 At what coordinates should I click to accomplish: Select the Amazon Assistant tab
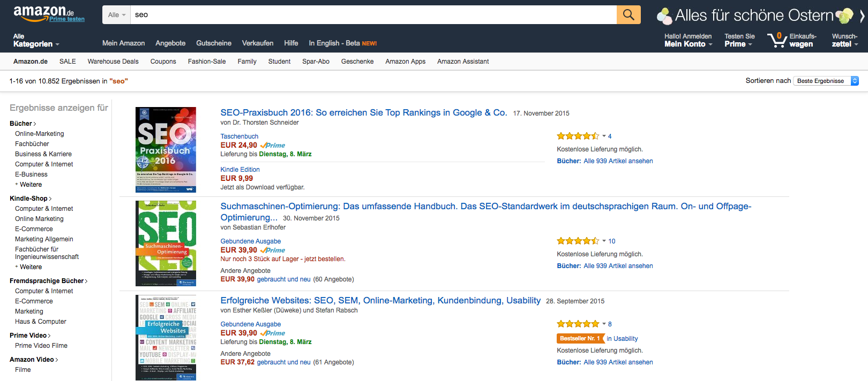pyautogui.click(x=463, y=62)
